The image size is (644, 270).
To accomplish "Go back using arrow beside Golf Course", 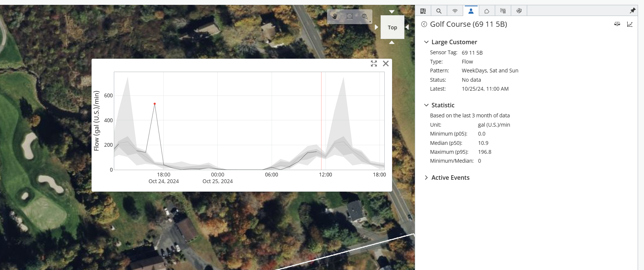I will click(424, 24).
